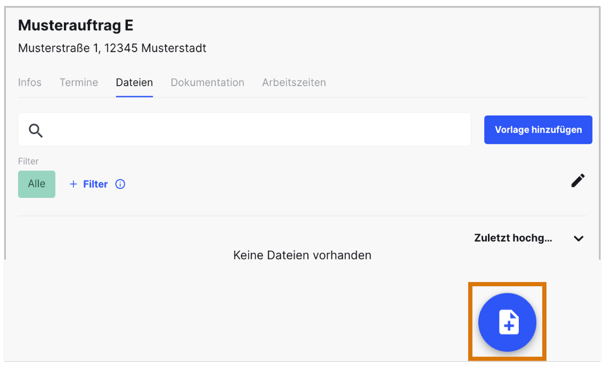Image resolution: width=604 pixels, height=365 pixels.
Task: Toggle the Alle filter chip
Action: click(37, 184)
